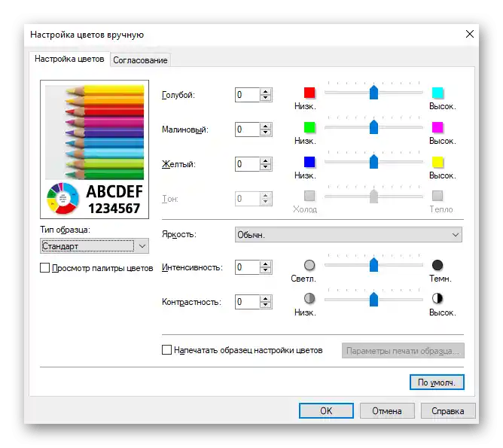
Task: Open the Яркость Обычн. dropdown
Action: pos(349,235)
